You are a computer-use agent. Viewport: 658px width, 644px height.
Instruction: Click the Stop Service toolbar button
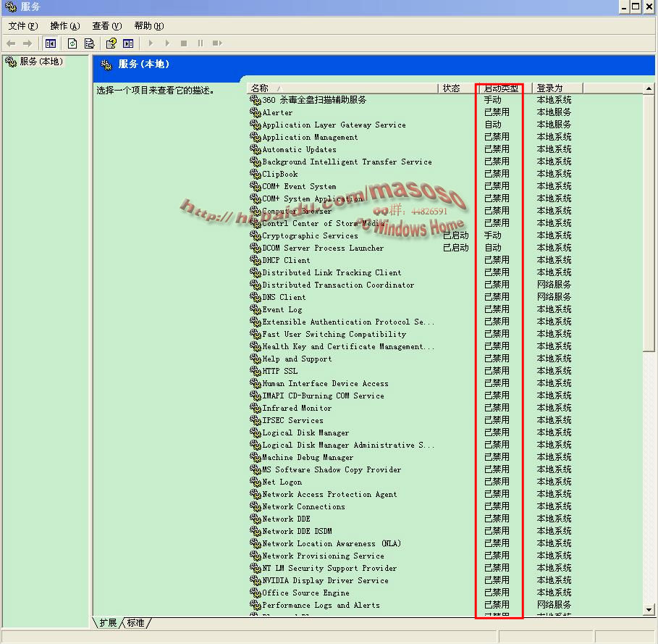(184, 43)
